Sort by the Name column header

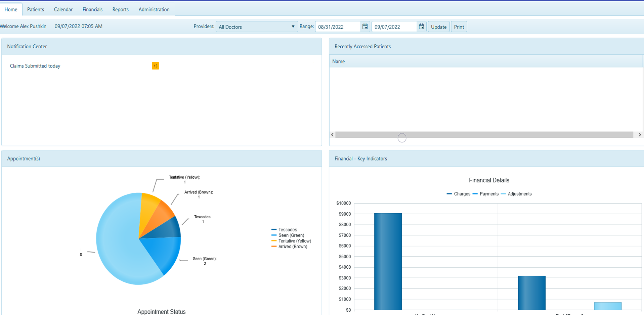click(x=338, y=61)
